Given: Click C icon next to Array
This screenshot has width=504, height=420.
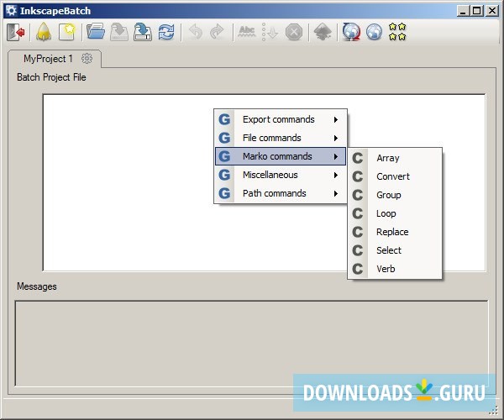Looking at the screenshot, I should tap(358, 158).
